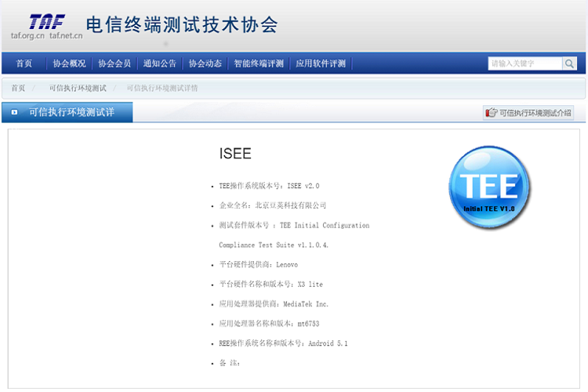
Task: Go to 通知公告 in the navigation bar
Action: [160, 64]
